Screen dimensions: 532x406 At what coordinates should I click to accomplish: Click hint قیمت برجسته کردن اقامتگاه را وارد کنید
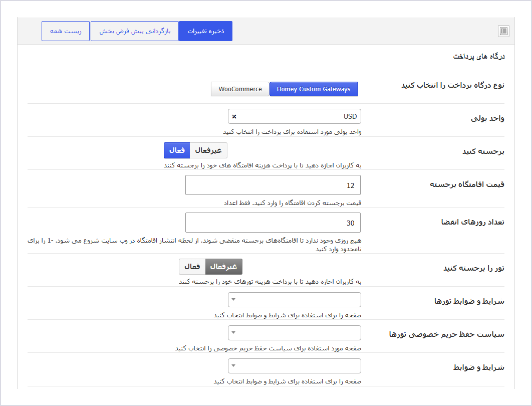[x=293, y=203]
